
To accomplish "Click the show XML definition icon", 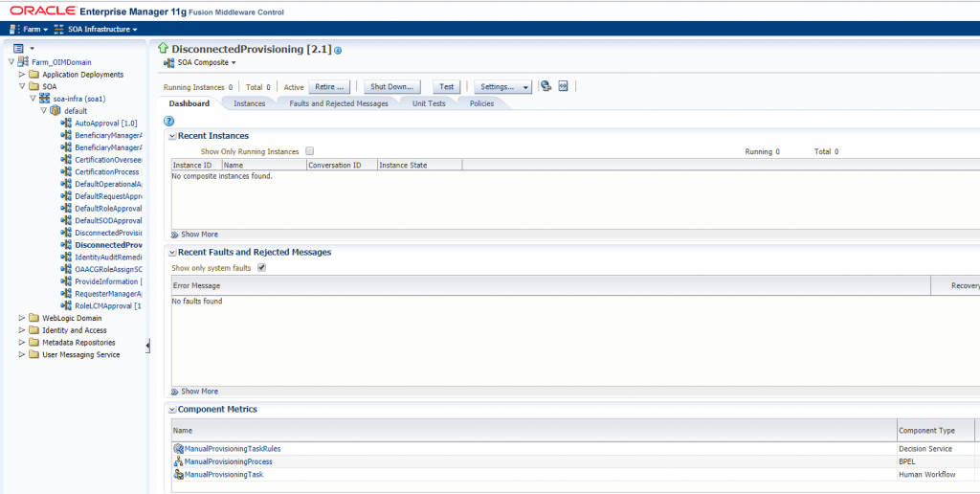I will pos(564,86).
